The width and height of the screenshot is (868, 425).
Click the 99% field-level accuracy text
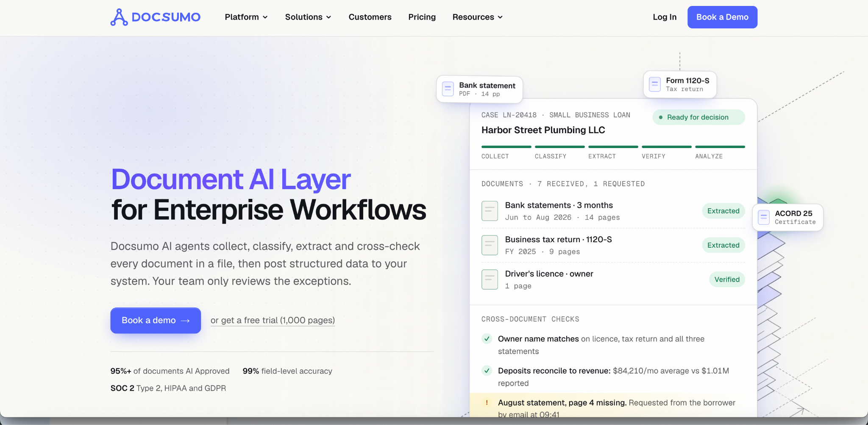click(x=287, y=371)
